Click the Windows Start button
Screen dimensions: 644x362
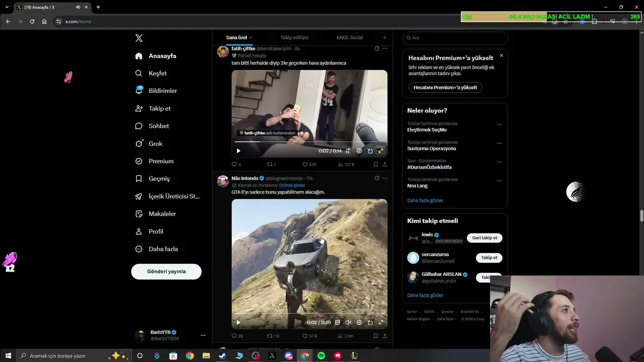point(8,355)
